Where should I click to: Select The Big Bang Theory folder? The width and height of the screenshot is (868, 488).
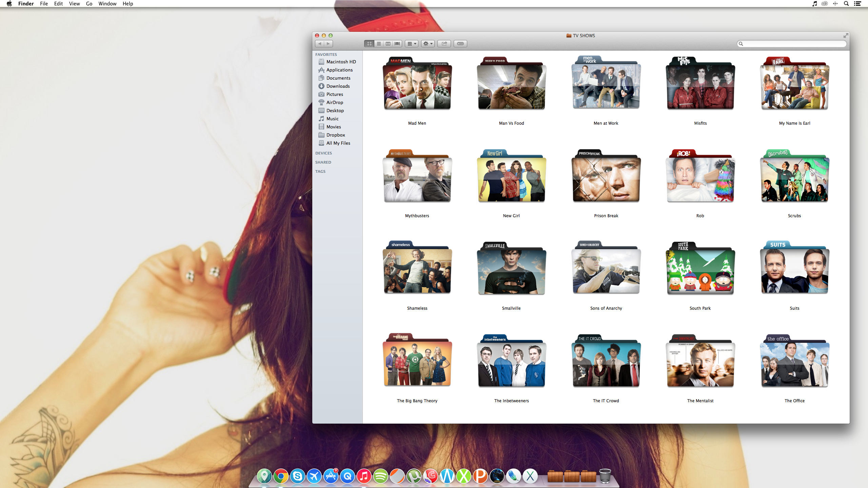click(x=417, y=360)
